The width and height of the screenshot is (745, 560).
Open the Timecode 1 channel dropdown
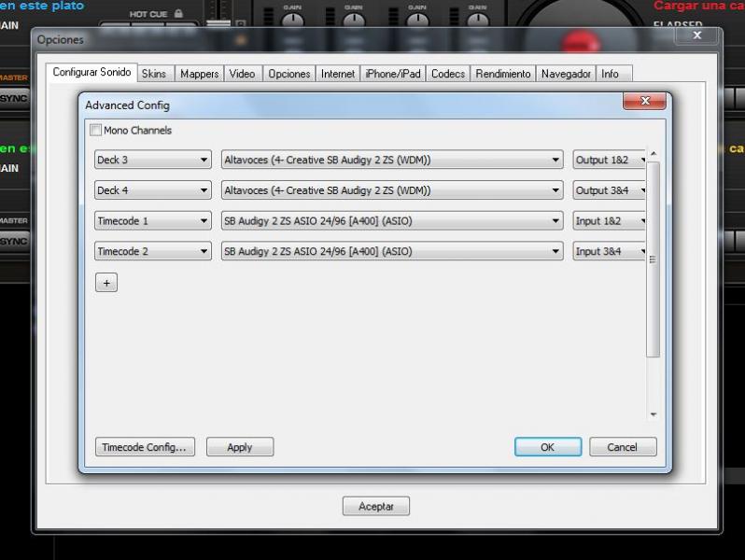(x=152, y=221)
